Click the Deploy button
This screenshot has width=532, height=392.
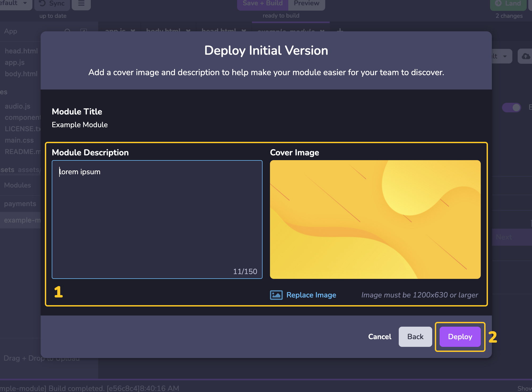pos(460,337)
